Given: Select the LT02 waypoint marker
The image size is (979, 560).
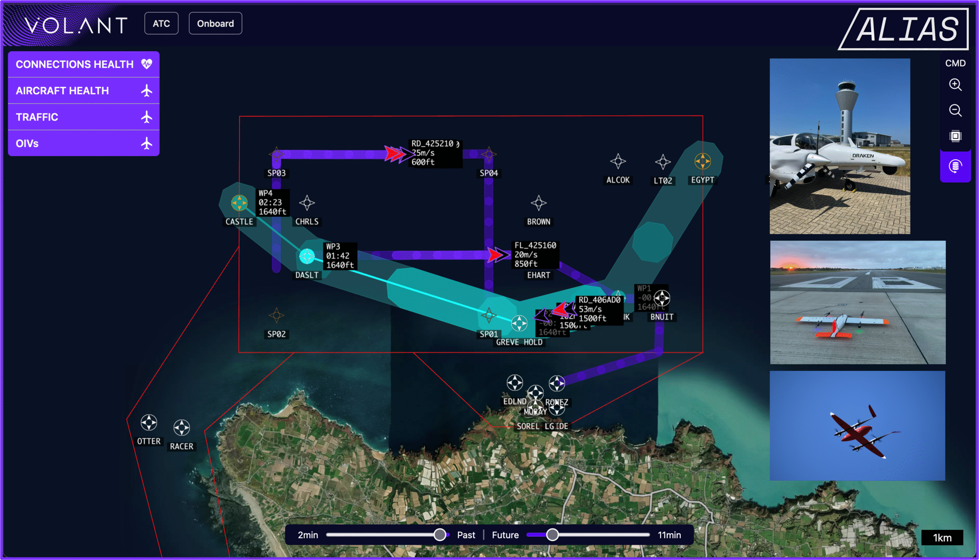Looking at the screenshot, I should click(663, 162).
